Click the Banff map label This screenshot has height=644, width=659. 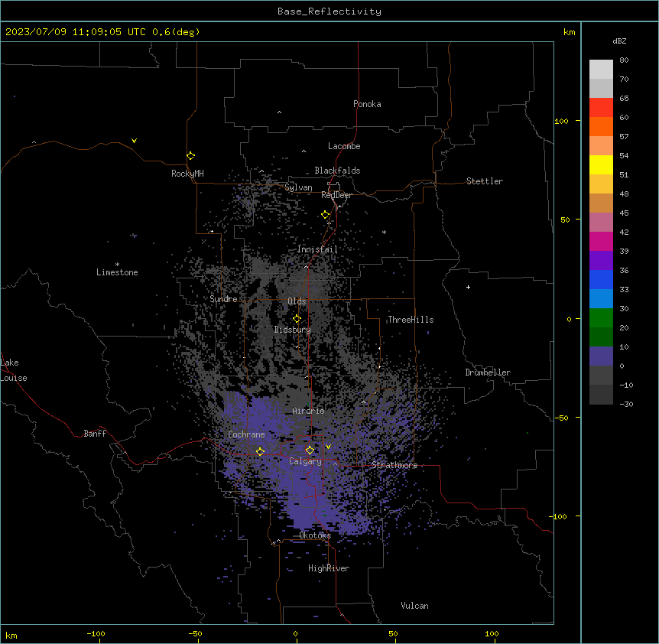[95, 434]
